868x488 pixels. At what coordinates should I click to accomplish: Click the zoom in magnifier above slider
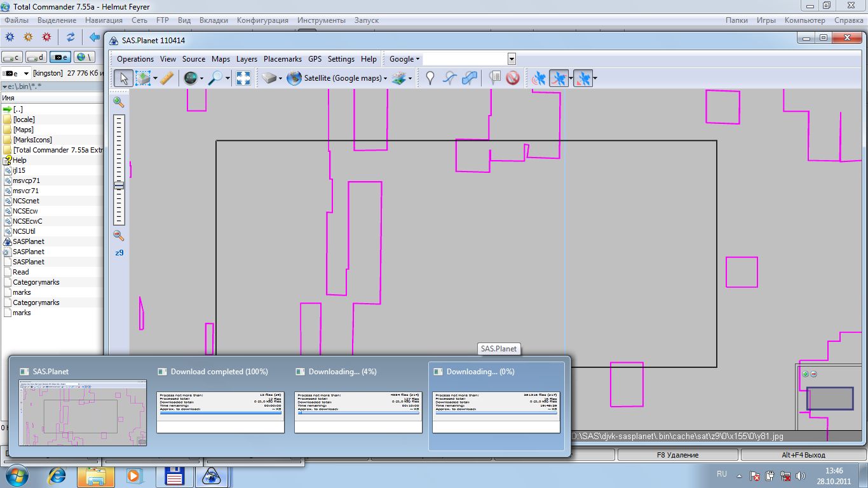pyautogui.click(x=118, y=102)
